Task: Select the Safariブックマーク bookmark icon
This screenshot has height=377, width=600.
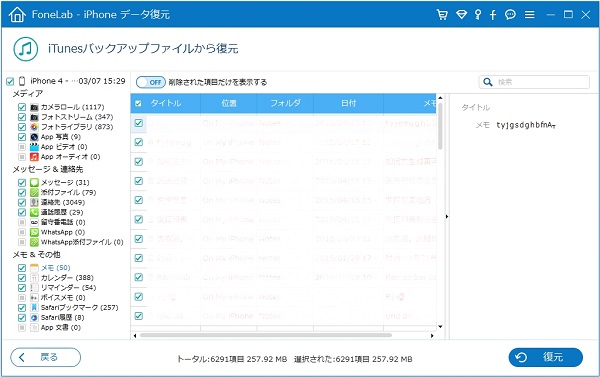Action: [x=34, y=307]
